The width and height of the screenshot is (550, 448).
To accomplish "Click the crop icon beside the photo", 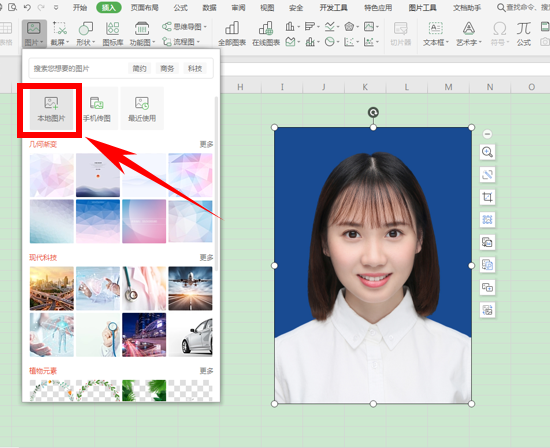I will click(x=487, y=197).
